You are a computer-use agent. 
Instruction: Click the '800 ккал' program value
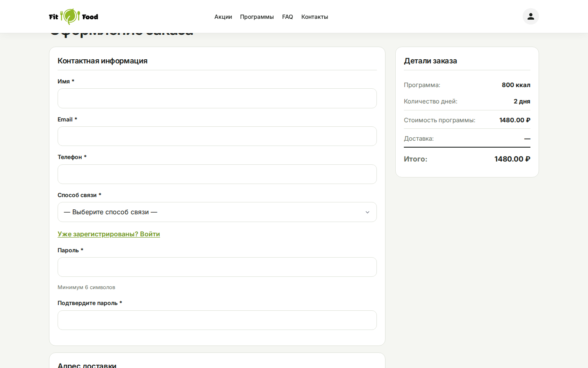[516, 85]
